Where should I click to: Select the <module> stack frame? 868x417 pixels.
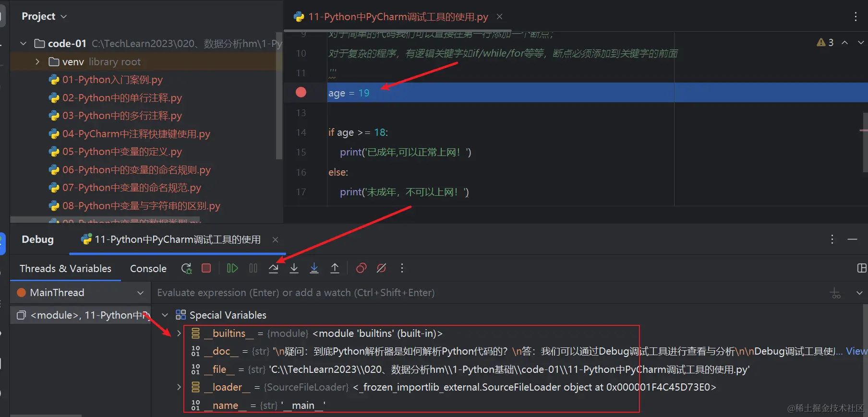pos(81,315)
